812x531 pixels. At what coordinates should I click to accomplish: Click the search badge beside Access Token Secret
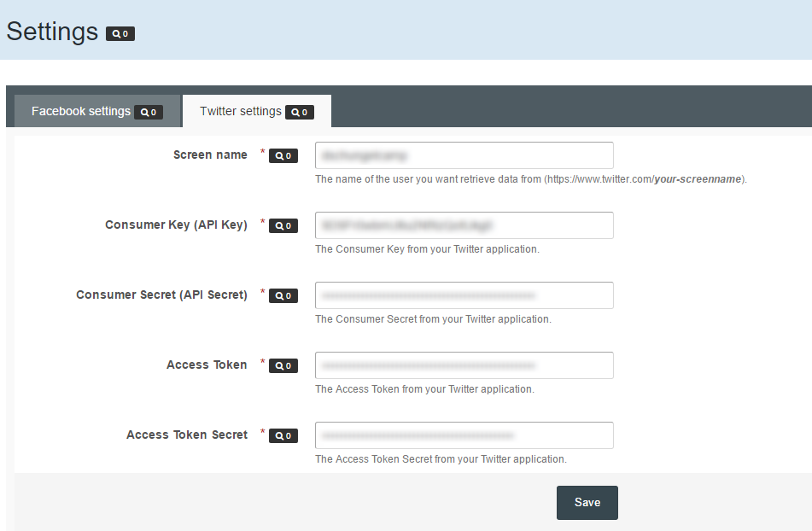(x=283, y=436)
